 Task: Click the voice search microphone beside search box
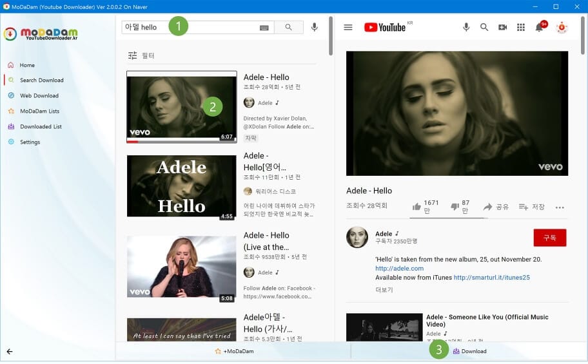[x=314, y=27]
